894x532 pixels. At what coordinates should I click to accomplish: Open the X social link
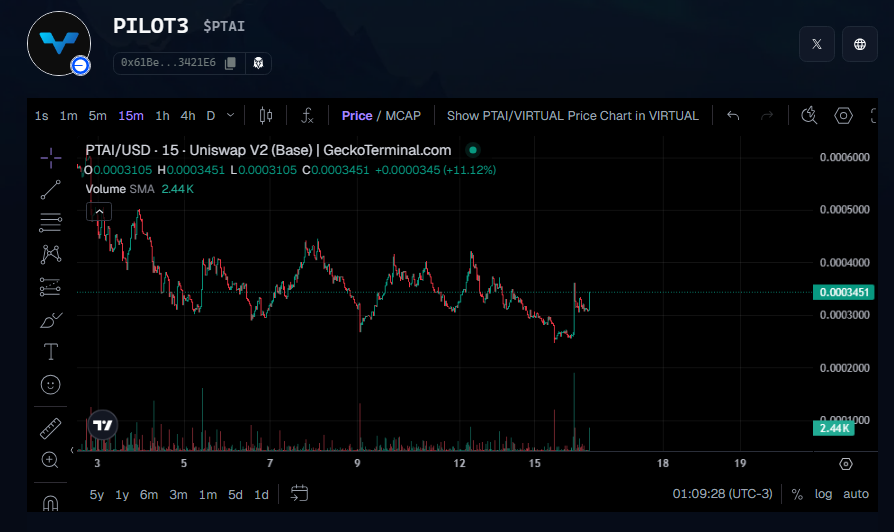(x=817, y=44)
